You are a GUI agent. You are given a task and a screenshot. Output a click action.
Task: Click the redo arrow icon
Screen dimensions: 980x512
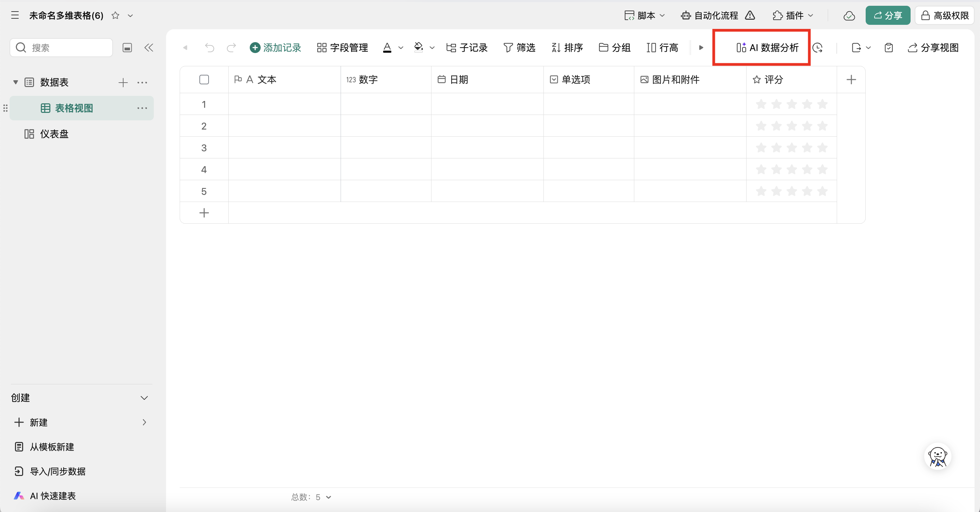[231, 48]
